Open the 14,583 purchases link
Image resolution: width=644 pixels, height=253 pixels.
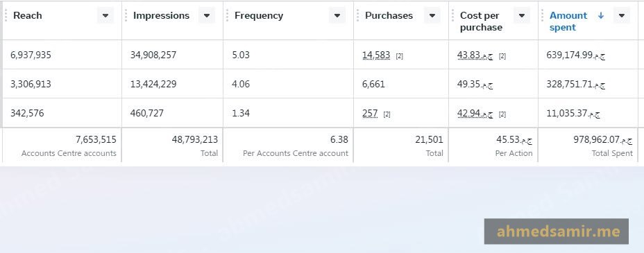click(x=376, y=55)
